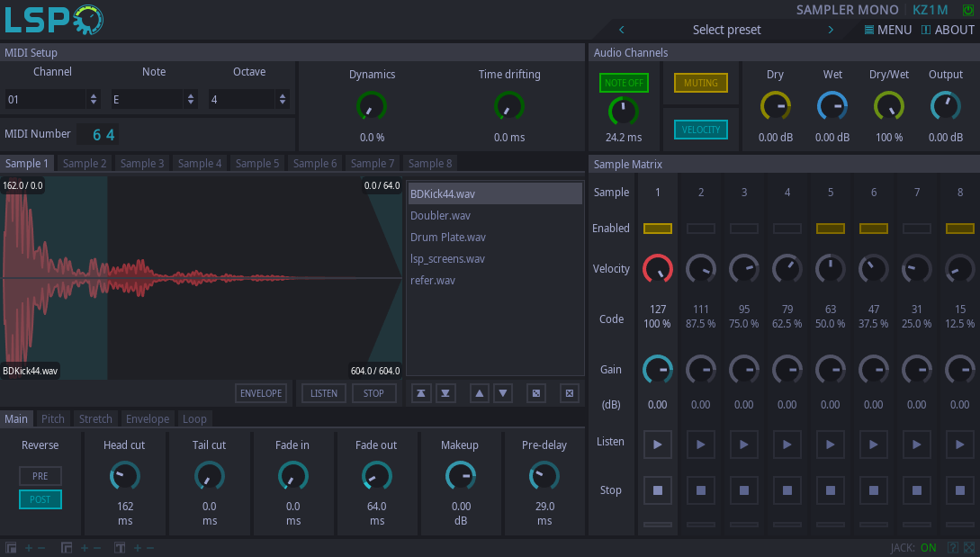Viewport: 980px width, 557px height.
Task: Open the MENU button
Action: 887,30
